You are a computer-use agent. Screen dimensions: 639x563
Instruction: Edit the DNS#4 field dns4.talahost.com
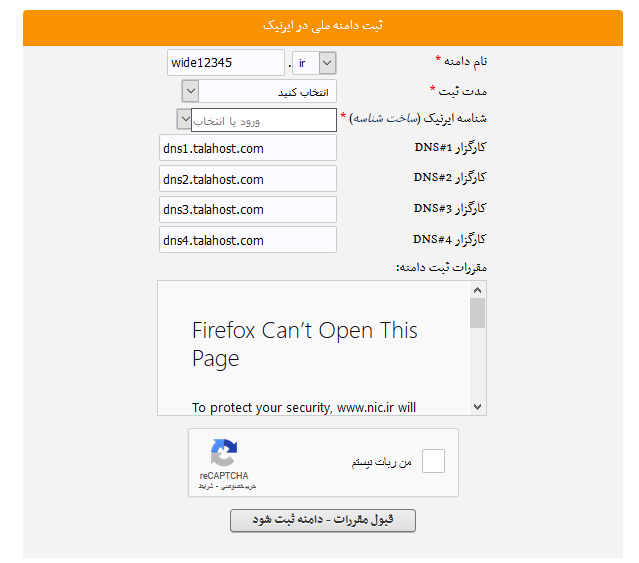pyautogui.click(x=248, y=240)
